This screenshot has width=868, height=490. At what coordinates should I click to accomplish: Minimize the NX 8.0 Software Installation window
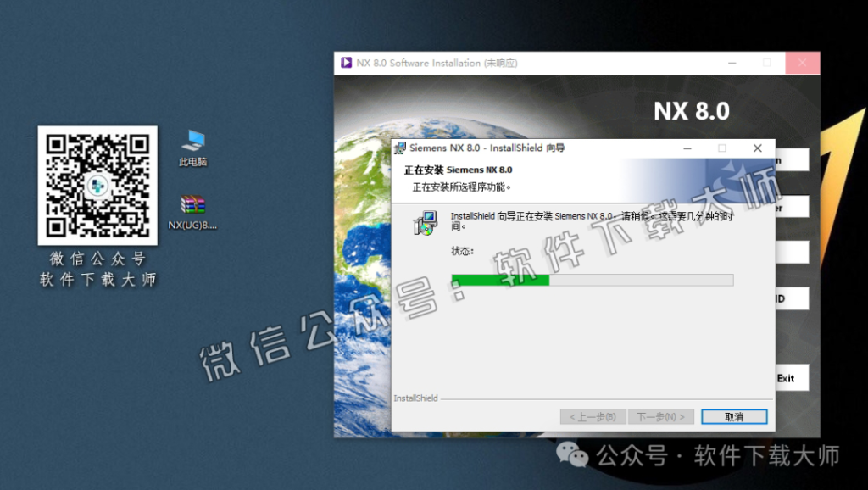coord(732,63)
